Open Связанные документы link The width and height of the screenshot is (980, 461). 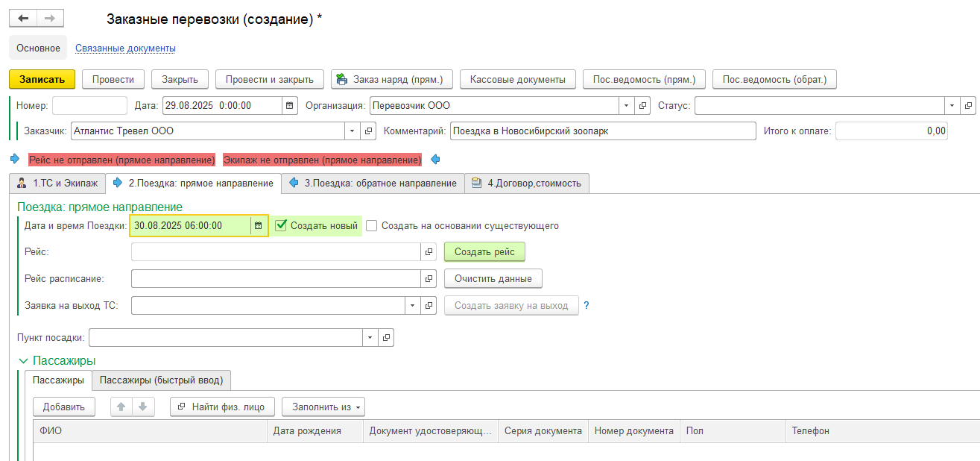point(125,48)
